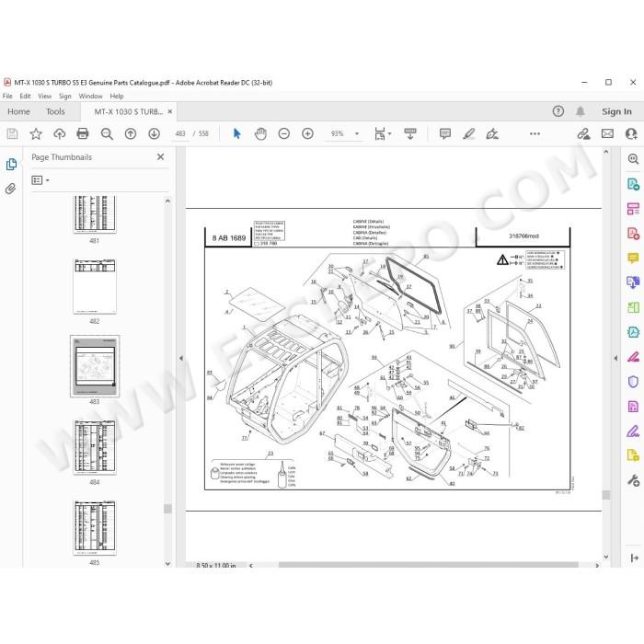Add a sticky note comment

[x=444, y=134]
